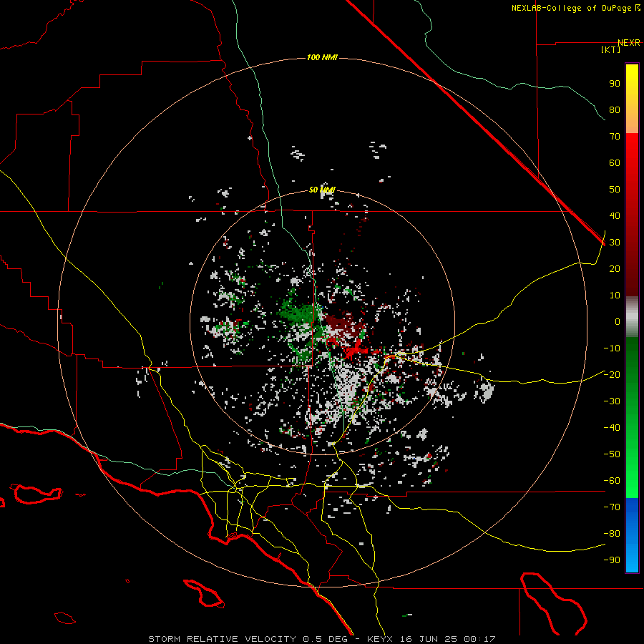Select the positive 20 knot scale label
The width and height of the screenshot is (644, 644).
tap(615, 269)
